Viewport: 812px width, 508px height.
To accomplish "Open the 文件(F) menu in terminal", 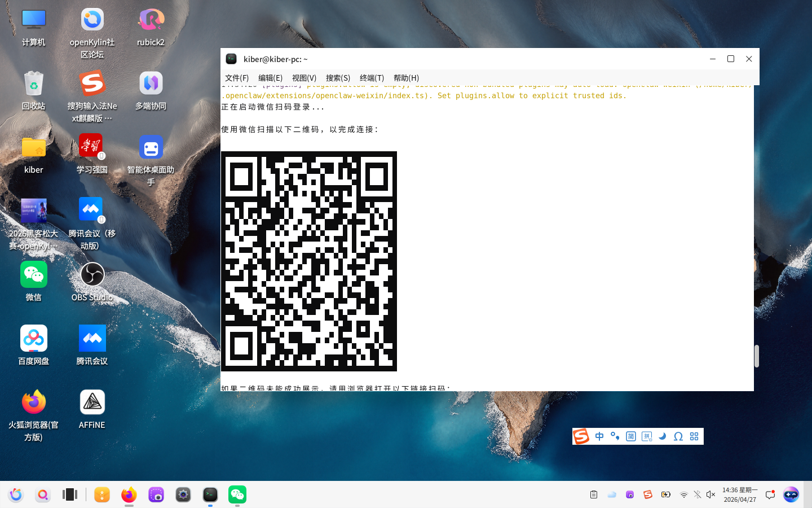I will [x=237, y=78].
